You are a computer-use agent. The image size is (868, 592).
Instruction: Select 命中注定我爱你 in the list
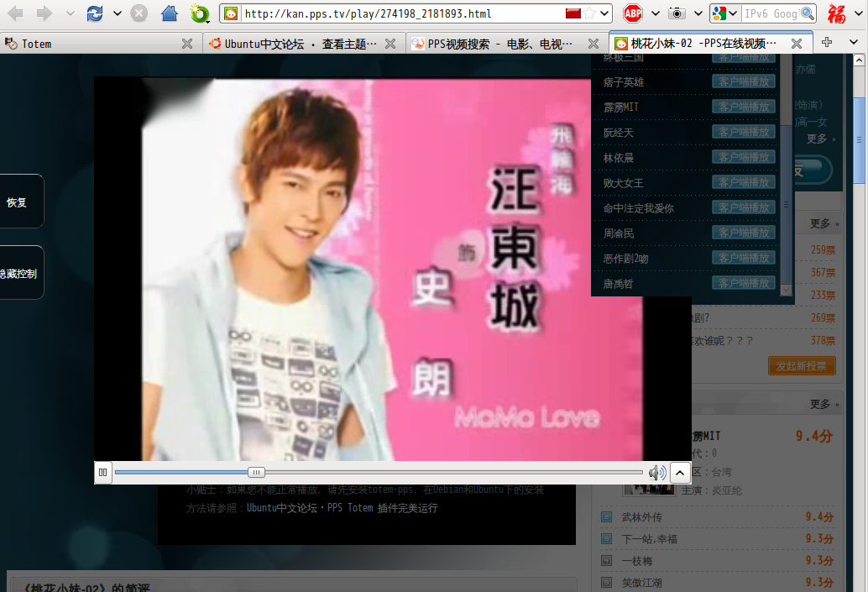point(638,208)
